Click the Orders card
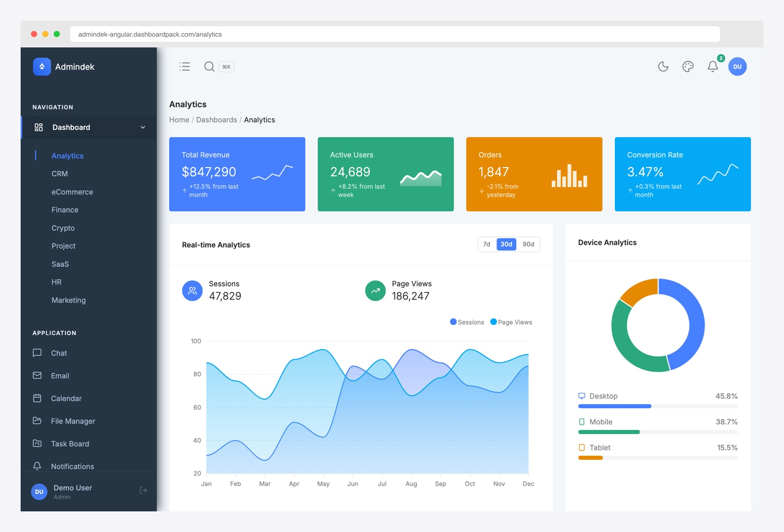784x532 pixels. click(534, 174)
